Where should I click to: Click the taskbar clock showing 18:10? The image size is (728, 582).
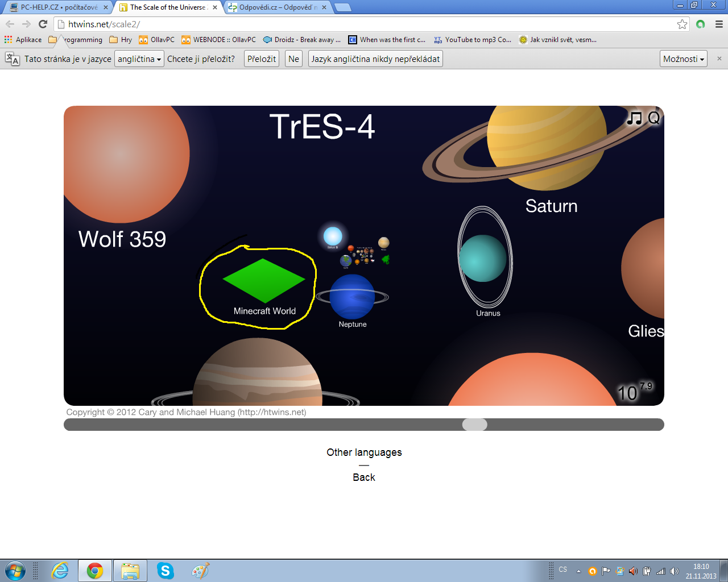coord(701,571)
